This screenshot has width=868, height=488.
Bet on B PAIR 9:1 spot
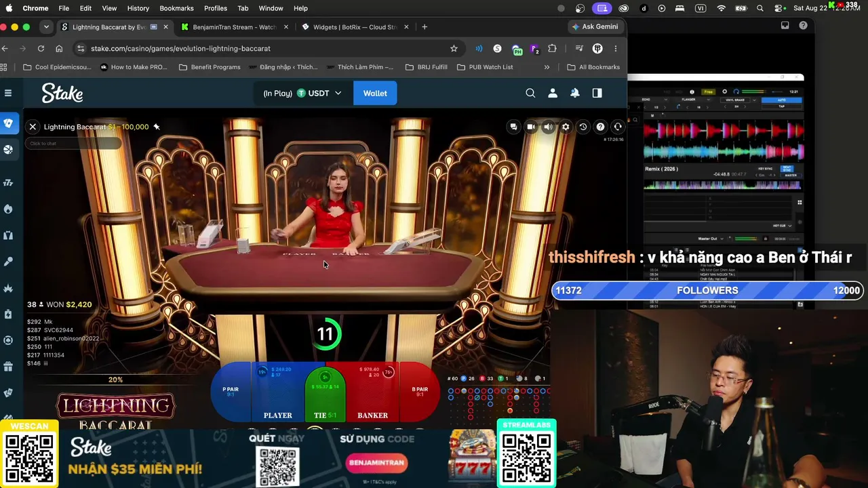[420, 392]
